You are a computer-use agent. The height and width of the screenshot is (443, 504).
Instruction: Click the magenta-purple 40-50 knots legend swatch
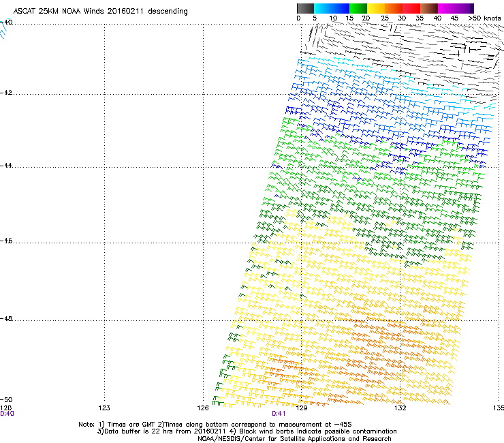(456, 8)
